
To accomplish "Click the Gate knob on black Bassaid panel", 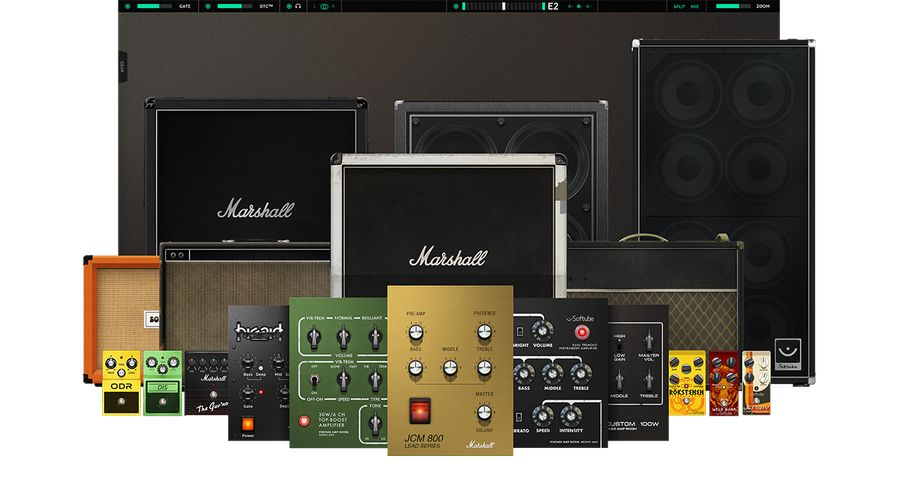I will tap(247, 393).
